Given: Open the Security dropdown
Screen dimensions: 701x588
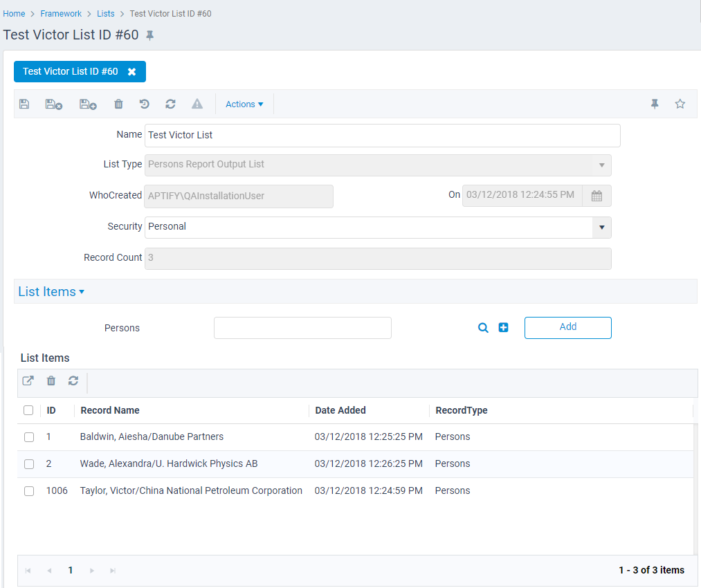Looking at the screenshot, I should 601,227.
